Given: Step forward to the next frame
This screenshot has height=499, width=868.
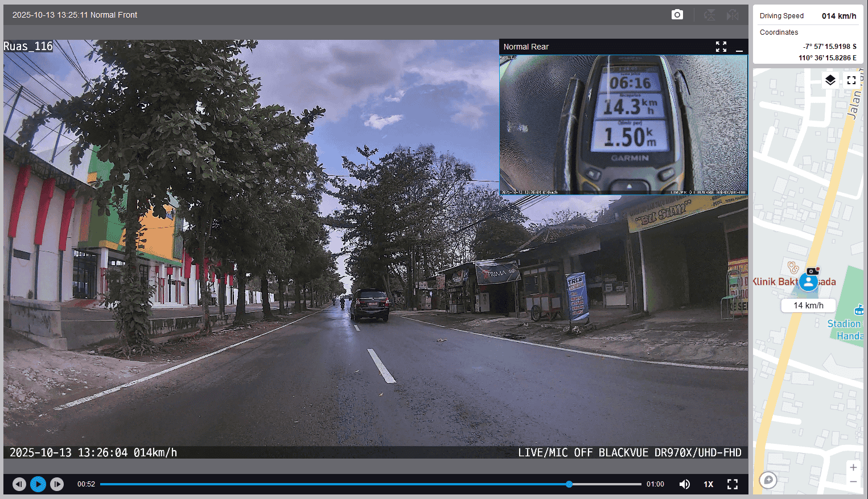Looking at the screenshot, I should (57, 484).
